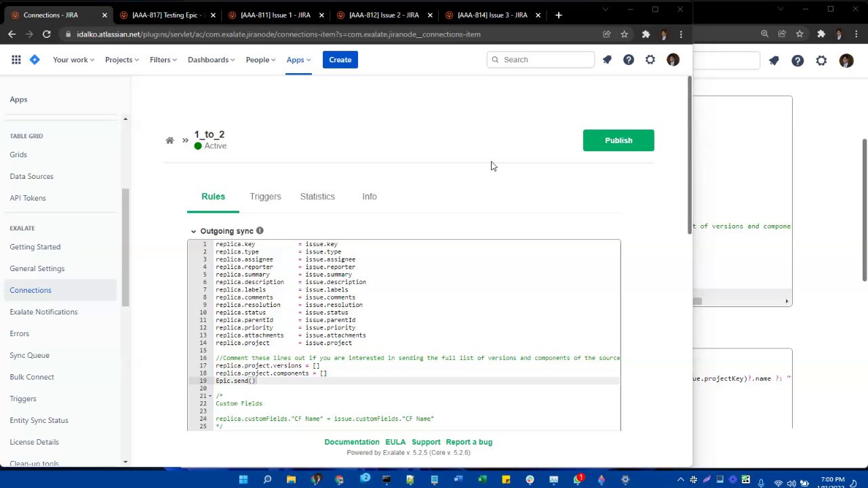Expand the Apps dropdown menu
Viewport: 868px width, 488px height.
click(x=298, y=60)
